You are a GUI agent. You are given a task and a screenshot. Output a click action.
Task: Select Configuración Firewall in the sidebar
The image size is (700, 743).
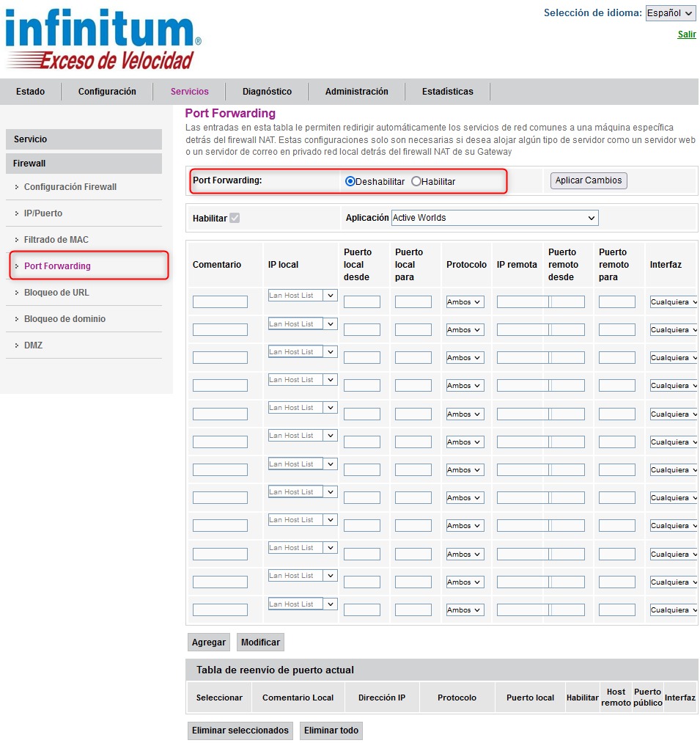pos(71,187)
